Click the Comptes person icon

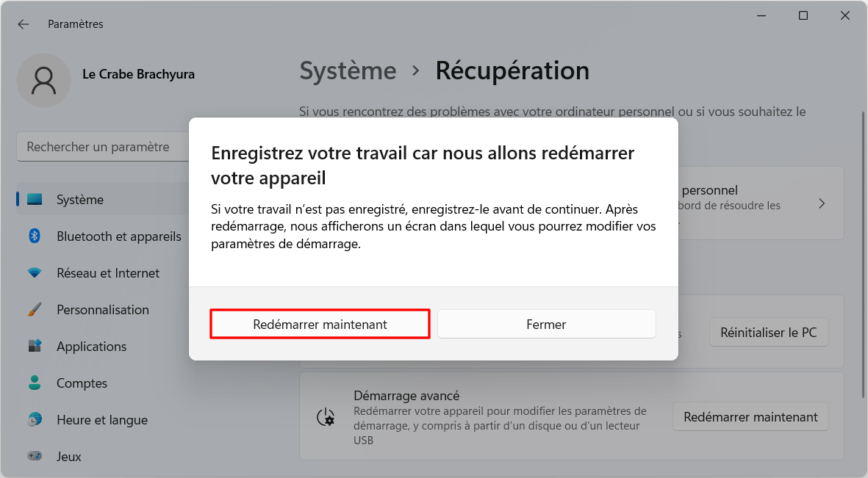pos(35,383)
